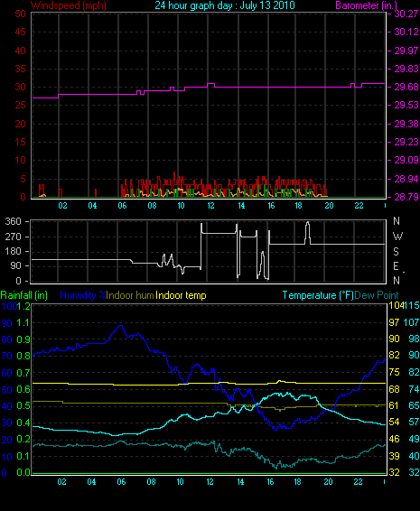Pick red 25 on the Windspeed axis

click(20, 106)
